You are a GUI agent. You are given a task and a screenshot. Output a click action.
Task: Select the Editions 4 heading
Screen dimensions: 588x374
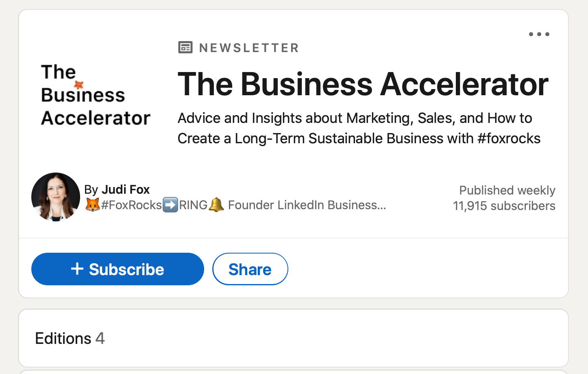coord(70,338)
